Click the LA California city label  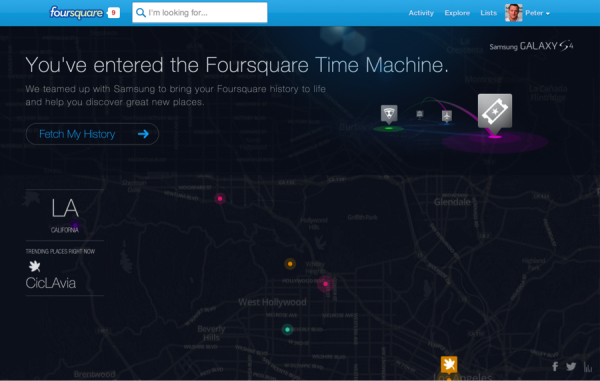(x=65, y=215)
